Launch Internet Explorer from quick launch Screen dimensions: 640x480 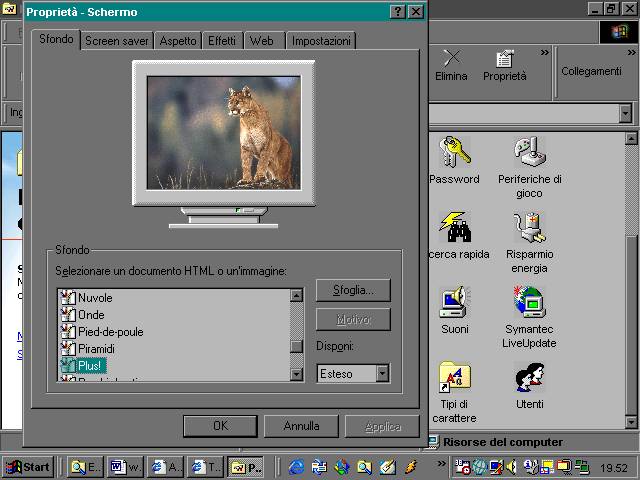click(x=297, y=467)
